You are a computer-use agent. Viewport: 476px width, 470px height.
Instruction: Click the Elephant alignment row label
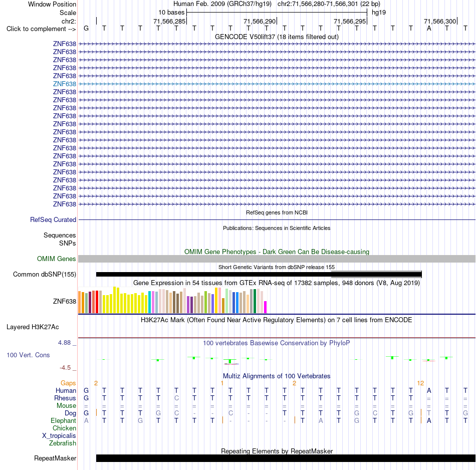point(63,420)
